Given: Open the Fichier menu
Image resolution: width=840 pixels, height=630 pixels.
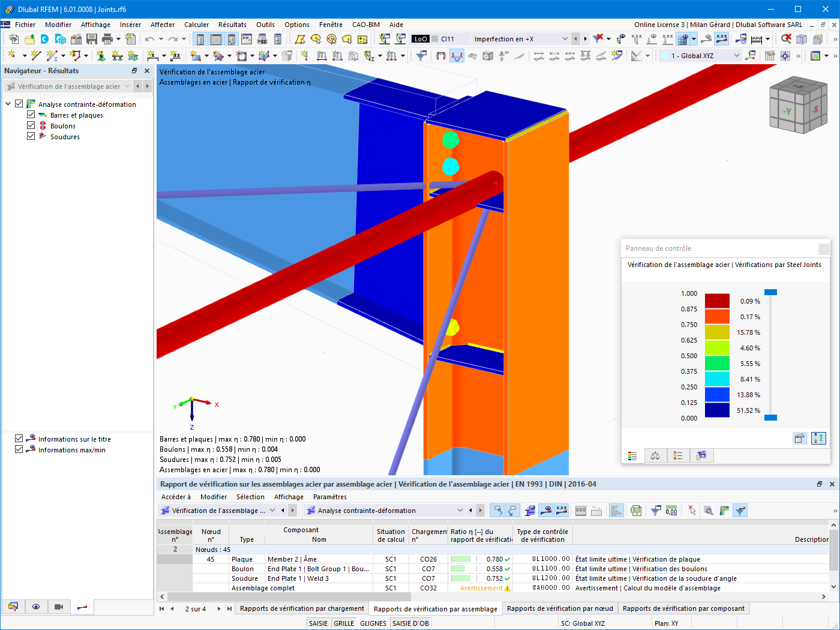Looking at the screenshot, I should [x=25, y=25].
